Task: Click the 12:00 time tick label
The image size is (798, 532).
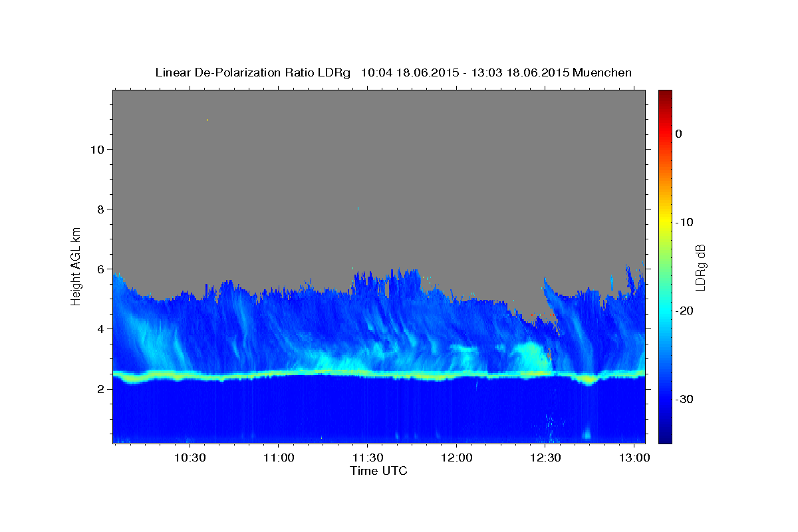Action: click(x=456, y=458)
